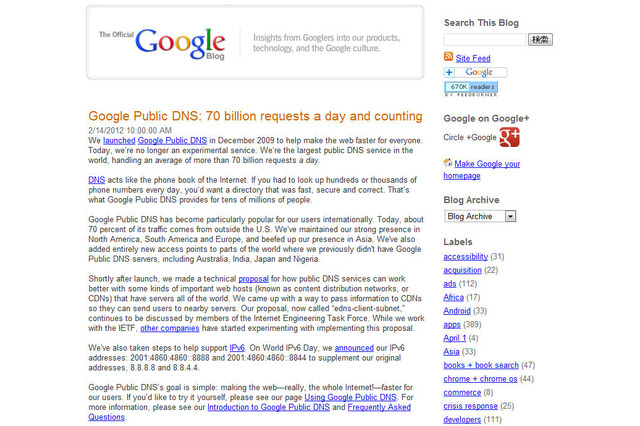The height and width of the screenshot is (426, 640).
Task: Visit the DNS link starting second paragraph
Action: (96, 180)
